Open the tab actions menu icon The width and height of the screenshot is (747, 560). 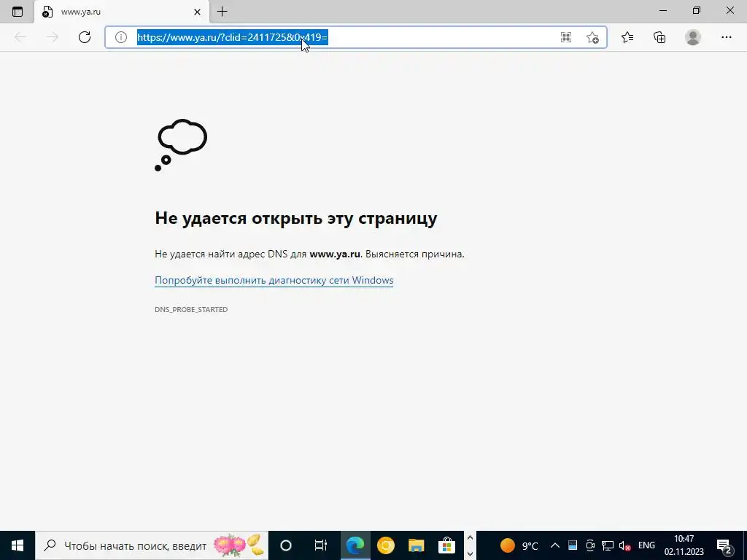click(x=18, y=12)
